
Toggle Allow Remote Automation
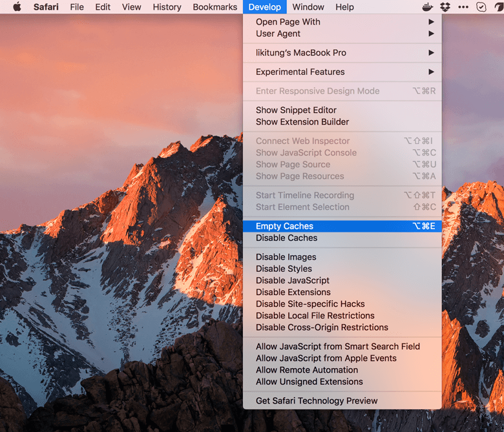pos(342,370)
